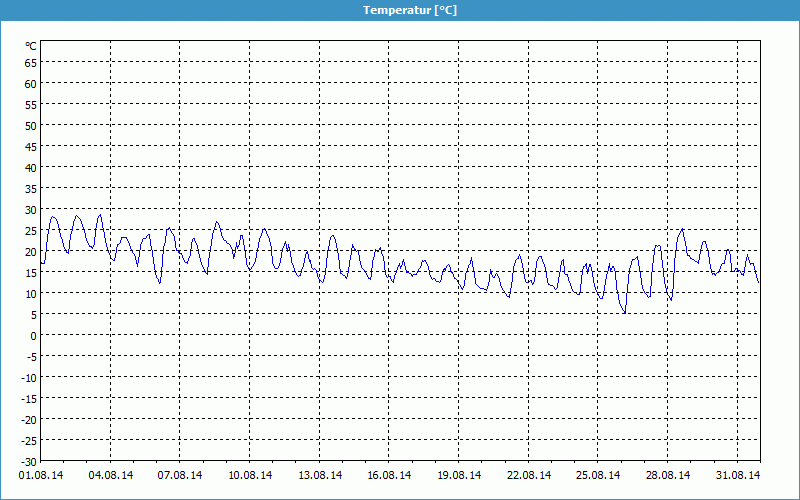
Task: Select the 30 y-axis tick label
Action: (30, 210)
